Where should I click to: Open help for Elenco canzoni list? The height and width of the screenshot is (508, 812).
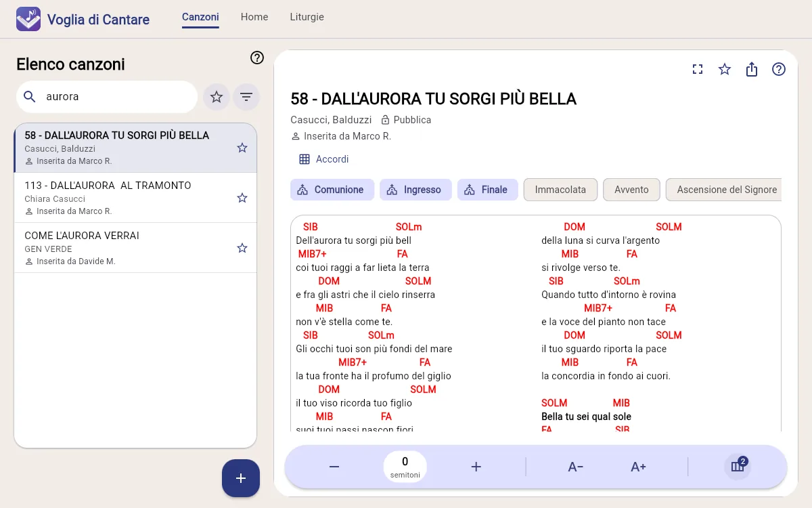coord(257,58)
